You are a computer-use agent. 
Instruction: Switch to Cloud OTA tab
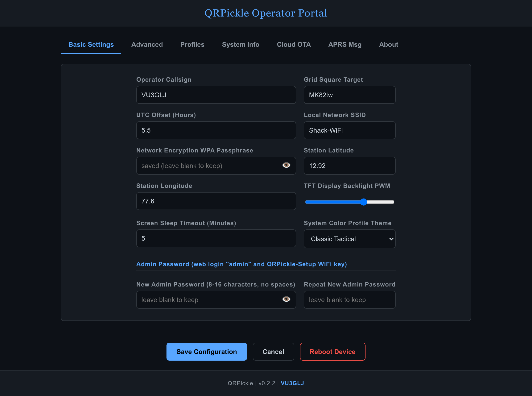tap(294, 45)
